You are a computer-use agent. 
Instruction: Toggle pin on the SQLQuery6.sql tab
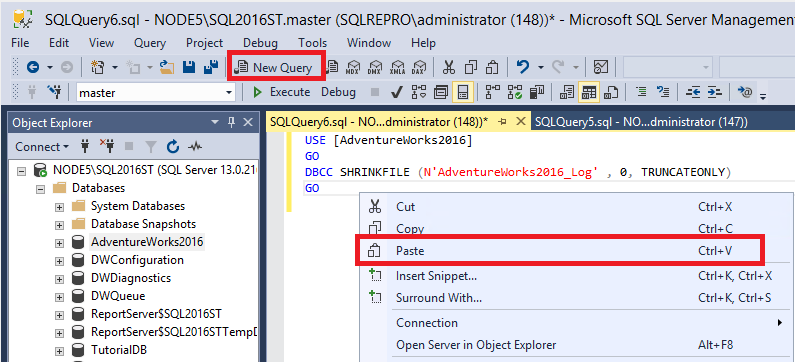pyautogui.click(x=503, y=122)
